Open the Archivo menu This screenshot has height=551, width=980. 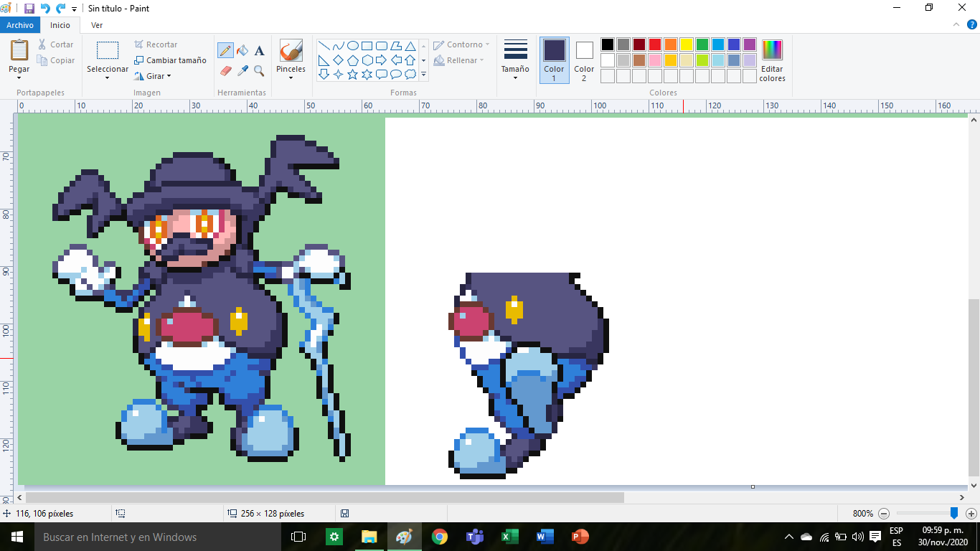(21, 25)
